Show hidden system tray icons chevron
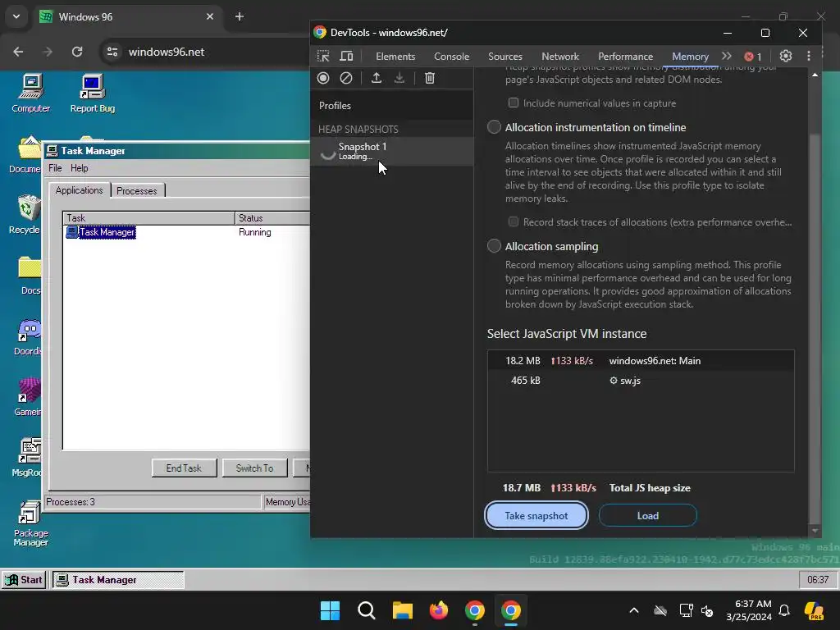 click(x=634, y=610)
